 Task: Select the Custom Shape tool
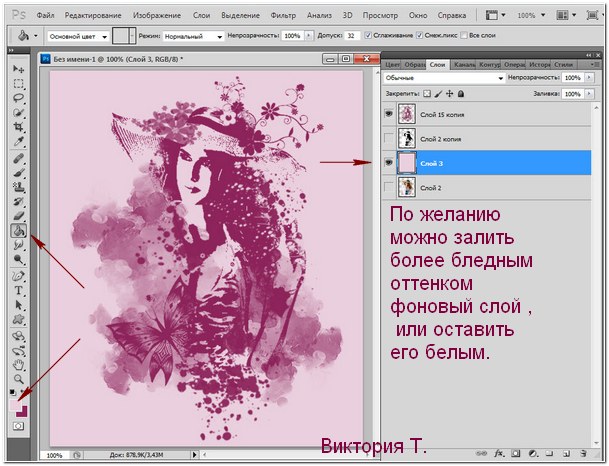point(18,319)
